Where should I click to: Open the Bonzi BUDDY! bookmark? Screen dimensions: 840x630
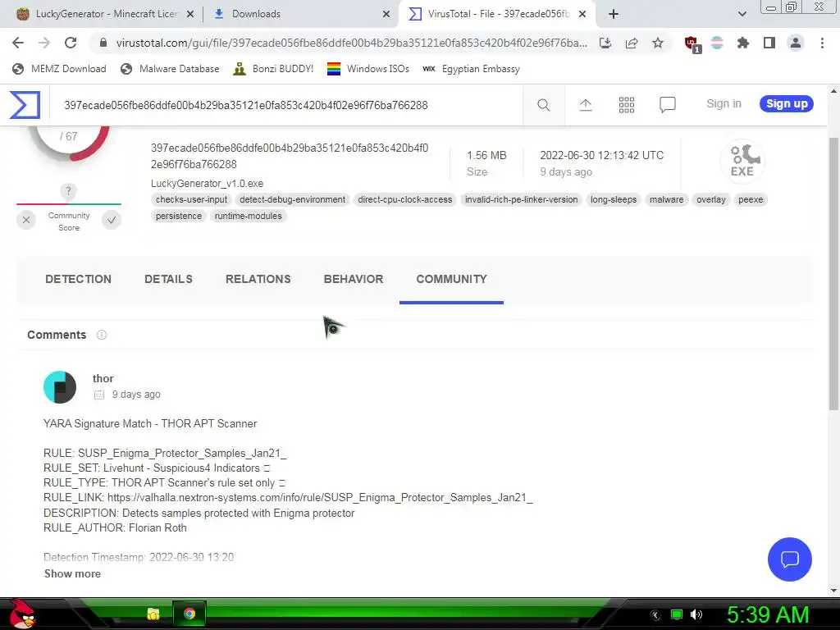274,69
